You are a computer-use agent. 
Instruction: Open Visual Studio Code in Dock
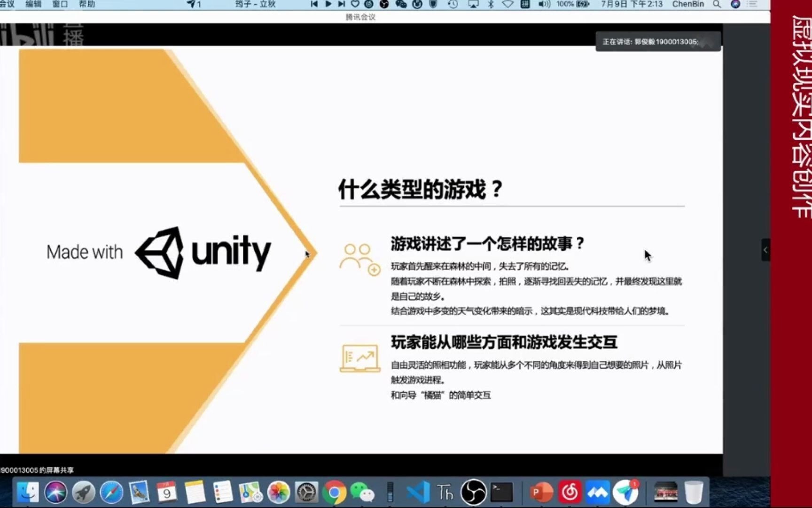tap(418, 492)
